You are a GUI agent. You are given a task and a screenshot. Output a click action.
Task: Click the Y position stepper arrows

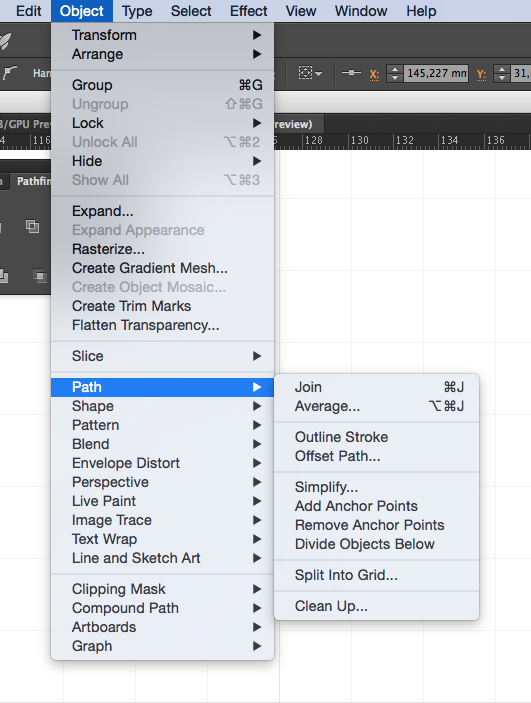coord(501,73)
